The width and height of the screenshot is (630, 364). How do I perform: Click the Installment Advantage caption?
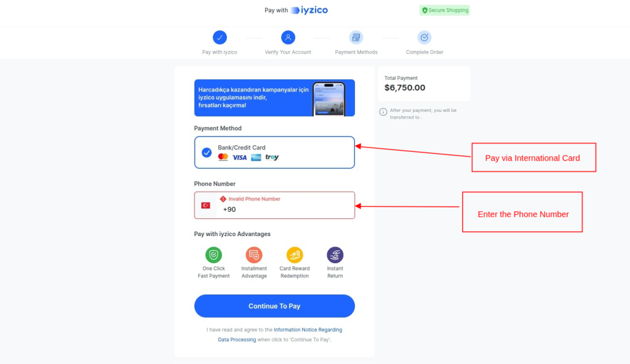click(254, 272)
